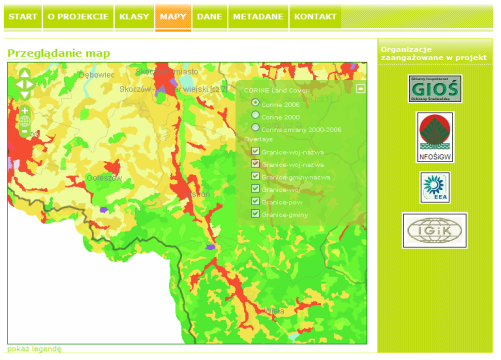501x360 pixels.
Task: Zoom to full extent globe icon
Action: click(25, 121)
